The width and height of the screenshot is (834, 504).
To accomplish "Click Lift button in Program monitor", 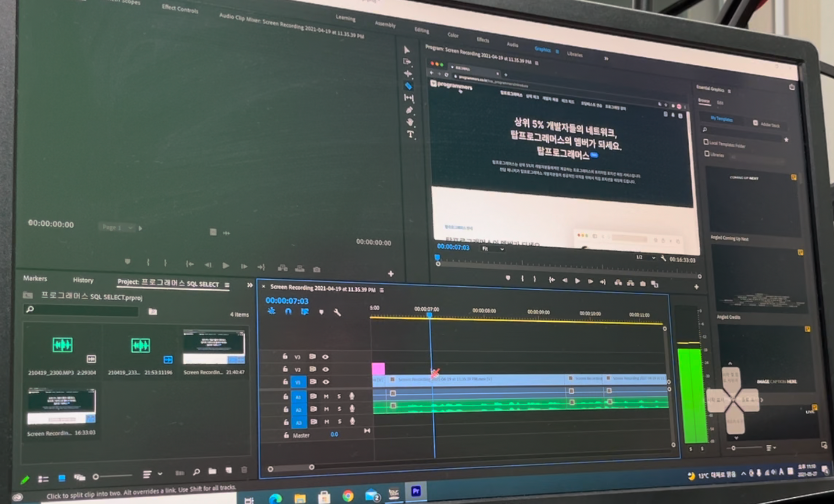I will click(618, 283).
